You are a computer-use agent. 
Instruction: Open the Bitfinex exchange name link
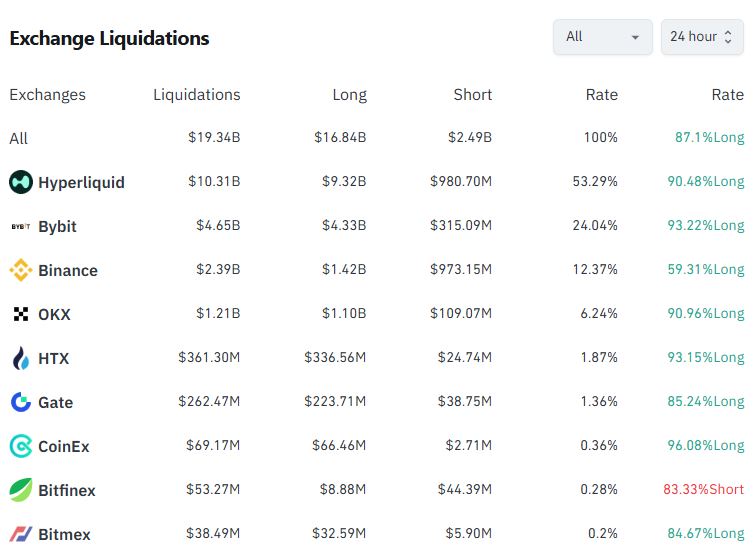[x=67, y=490]
